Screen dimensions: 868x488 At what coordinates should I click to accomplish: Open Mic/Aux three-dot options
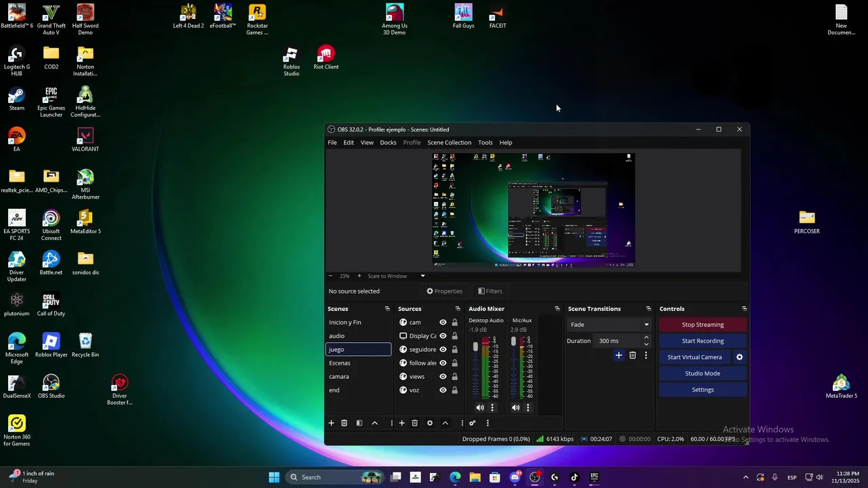[x=528, y=407]
